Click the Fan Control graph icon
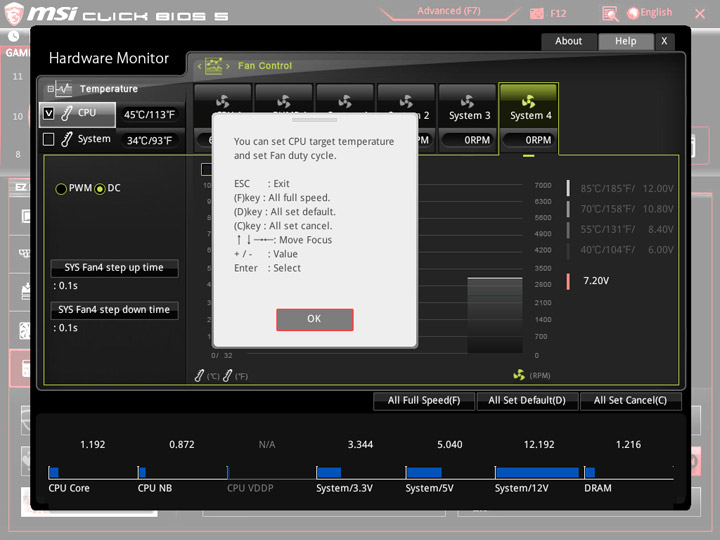Viewport: 720px width, 540px height. 214,66
